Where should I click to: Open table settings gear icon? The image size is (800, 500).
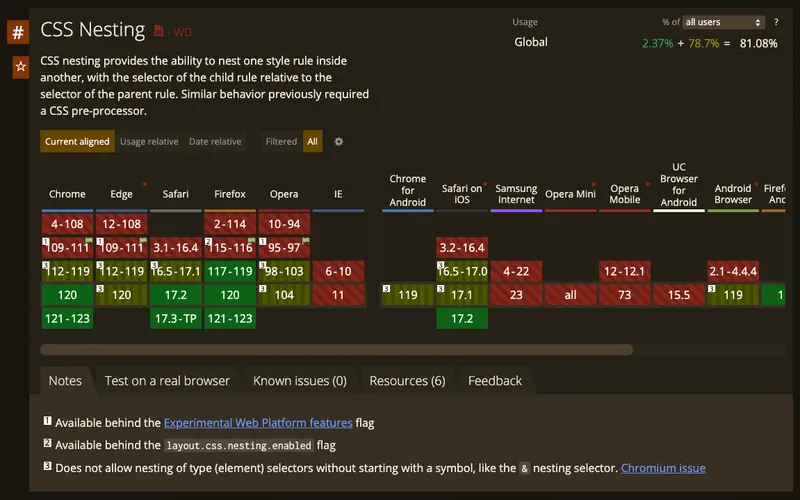[339, 141]
